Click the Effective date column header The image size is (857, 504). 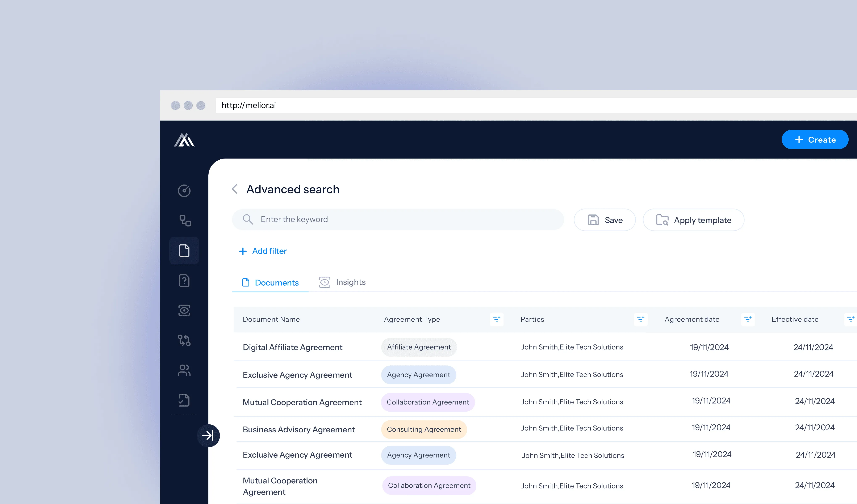coord(795,319)
